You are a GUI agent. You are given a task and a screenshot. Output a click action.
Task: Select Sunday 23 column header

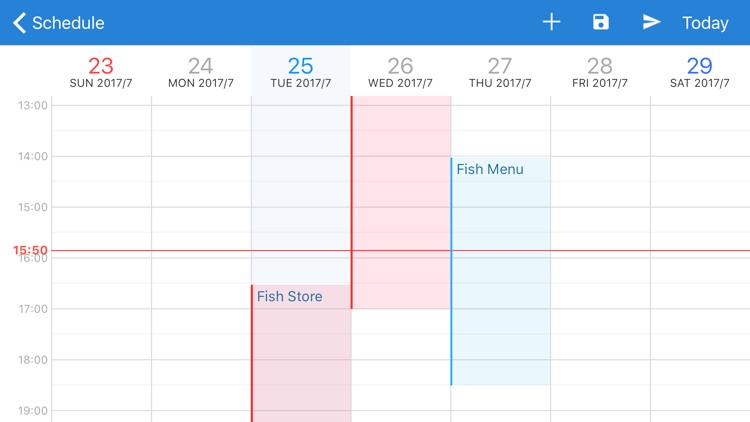(101, 72)
